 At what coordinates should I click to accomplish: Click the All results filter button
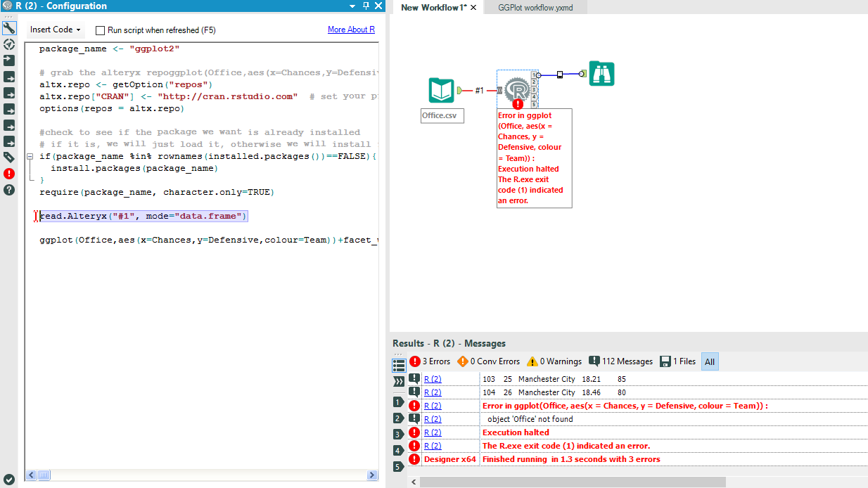710,361
